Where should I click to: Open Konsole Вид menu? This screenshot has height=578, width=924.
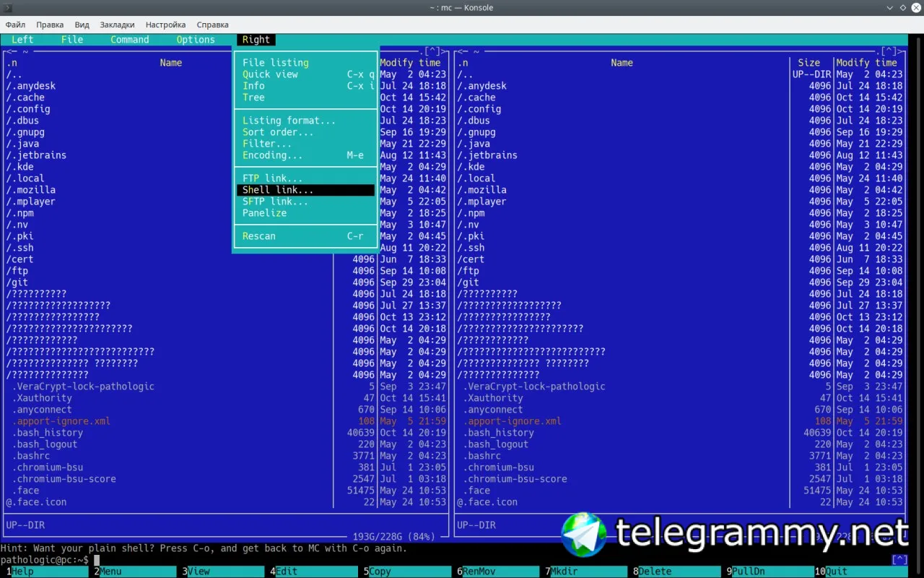coord(82,25)
